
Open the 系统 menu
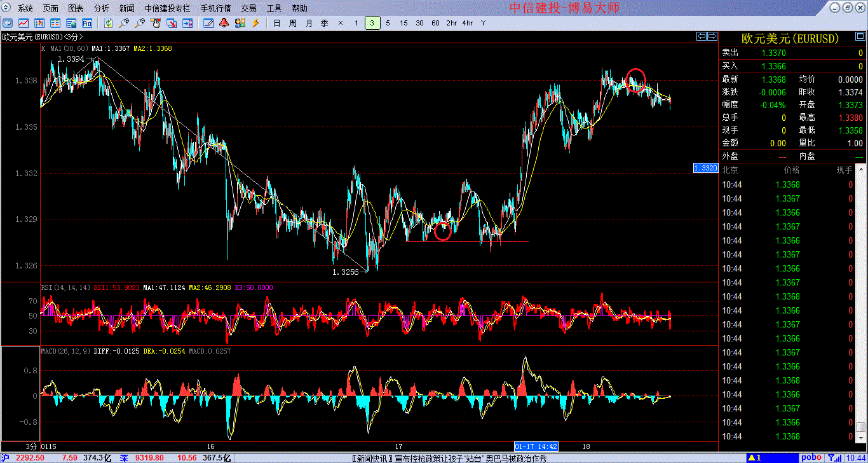25,8
